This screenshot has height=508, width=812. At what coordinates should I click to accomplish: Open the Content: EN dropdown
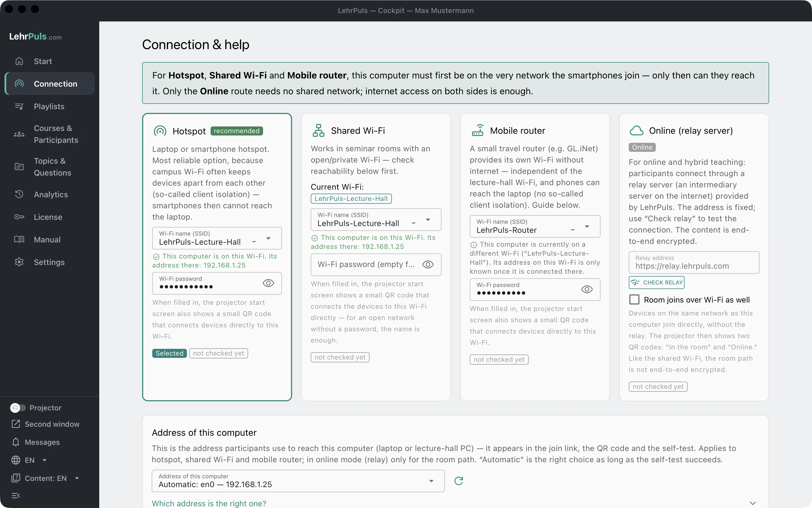click(x=46, y=478)
